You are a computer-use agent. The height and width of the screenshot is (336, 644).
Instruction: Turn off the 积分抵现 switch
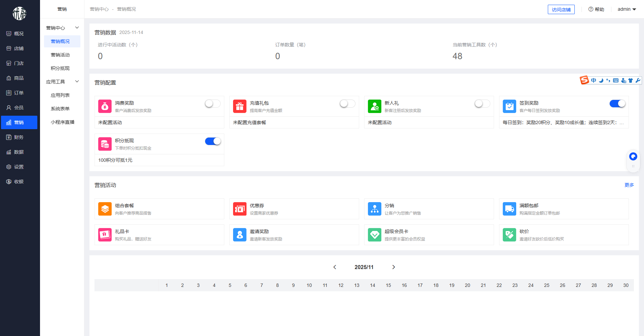213,141
